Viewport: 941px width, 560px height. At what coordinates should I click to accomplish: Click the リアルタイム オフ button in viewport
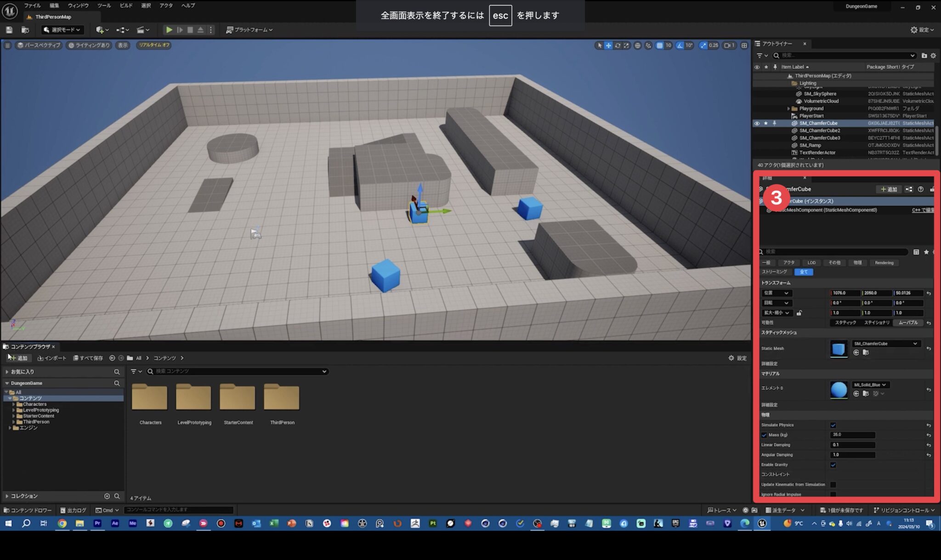(154, 45)
